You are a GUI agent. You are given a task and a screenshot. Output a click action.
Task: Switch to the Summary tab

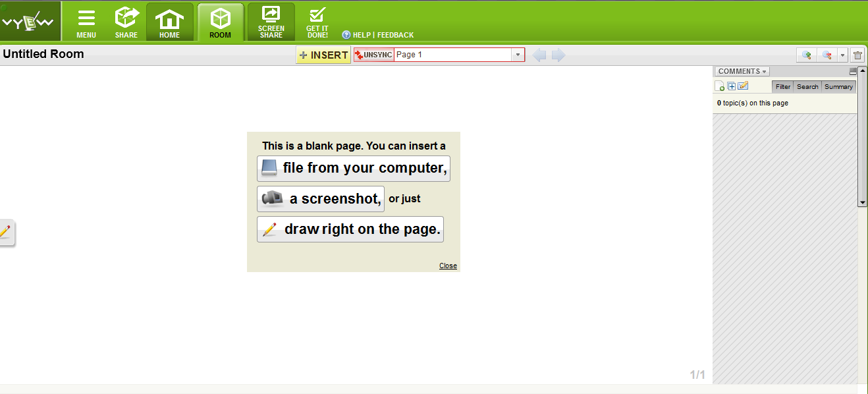838,87
